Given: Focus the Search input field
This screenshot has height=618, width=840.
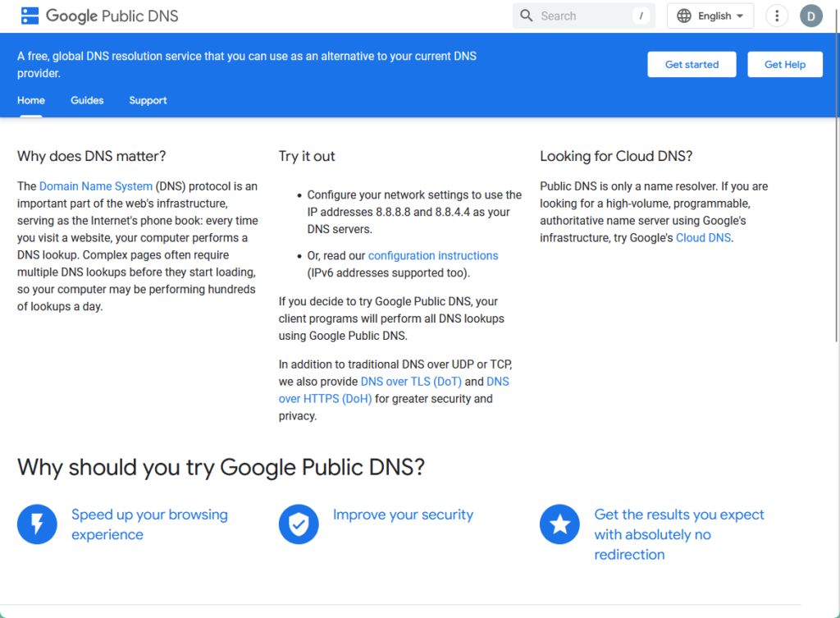Looking at the screenshot, I should pyautogui.click(x=584, y=16).
